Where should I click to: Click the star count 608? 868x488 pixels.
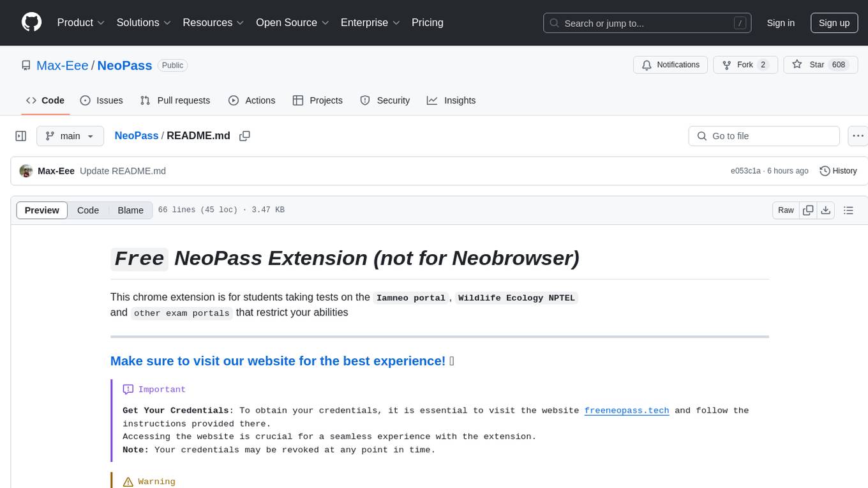tap(839, 65)
